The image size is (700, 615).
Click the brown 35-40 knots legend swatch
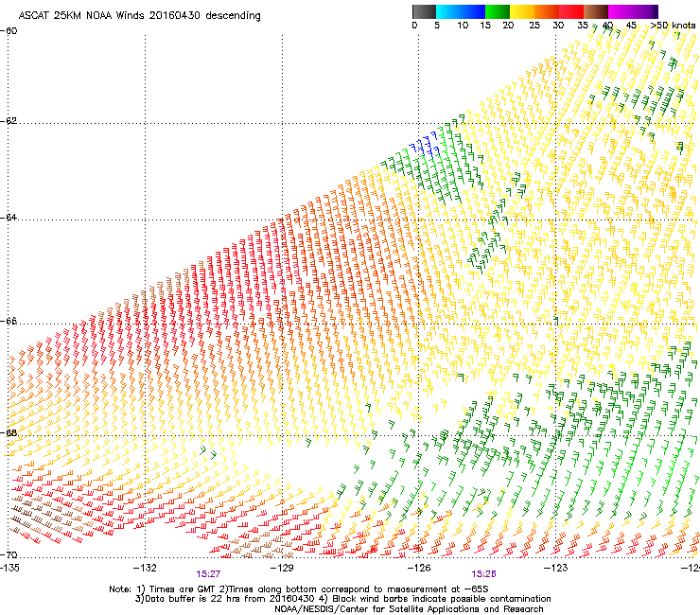(596, 11)
